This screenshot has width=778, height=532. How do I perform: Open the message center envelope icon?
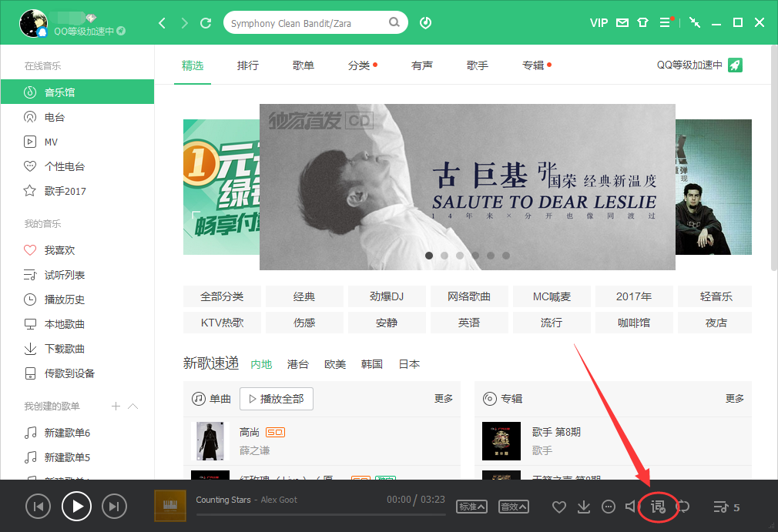point(622,23)
